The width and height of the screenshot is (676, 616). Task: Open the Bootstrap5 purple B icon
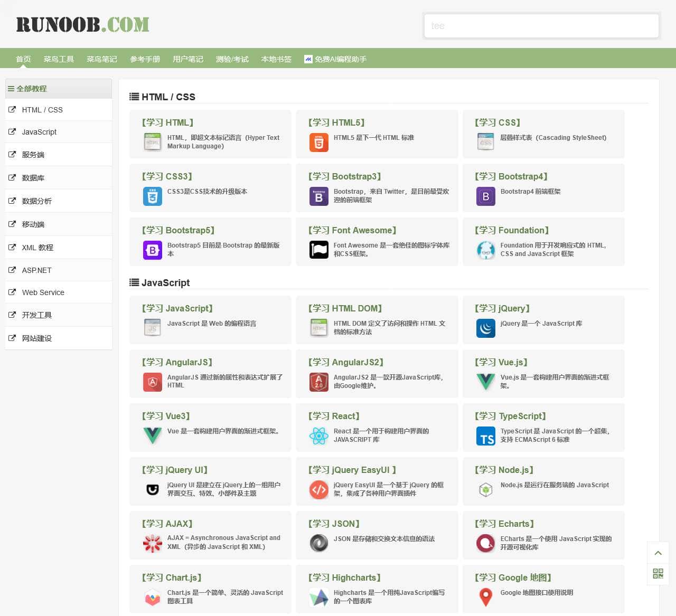click(x=153, y=250)
